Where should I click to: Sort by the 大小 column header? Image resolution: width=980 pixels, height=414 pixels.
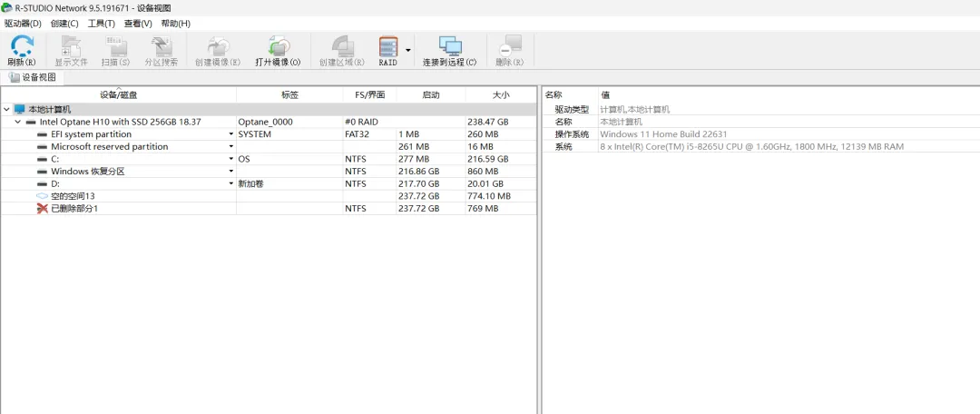click(x=501, y=95)
